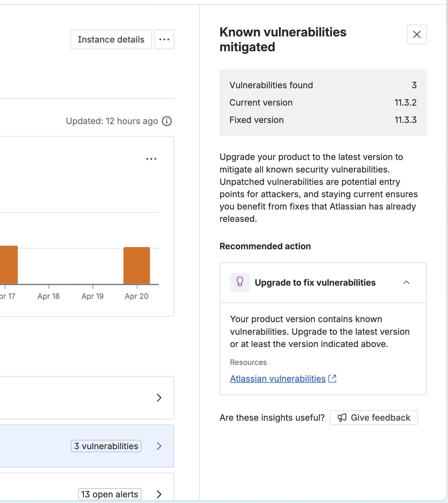The height and width of the screenshot is (503, 448).
Task: Click the megaphone icon in Give feedback
Action: pos(342,418)
